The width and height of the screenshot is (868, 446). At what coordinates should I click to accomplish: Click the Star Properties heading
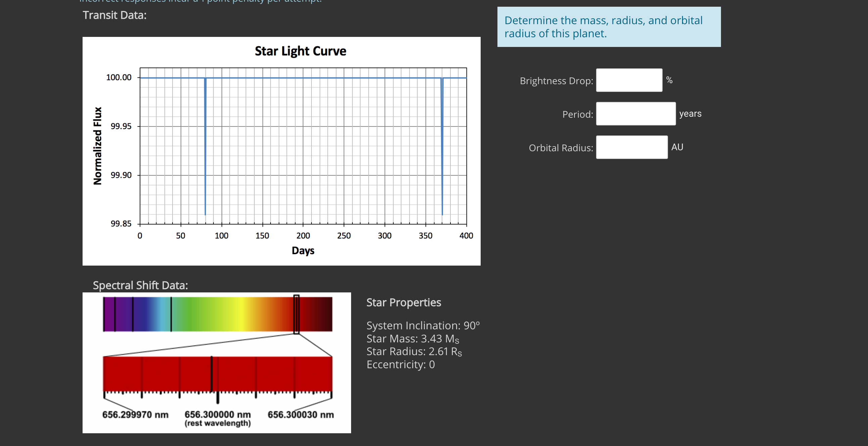click(403, 302)
